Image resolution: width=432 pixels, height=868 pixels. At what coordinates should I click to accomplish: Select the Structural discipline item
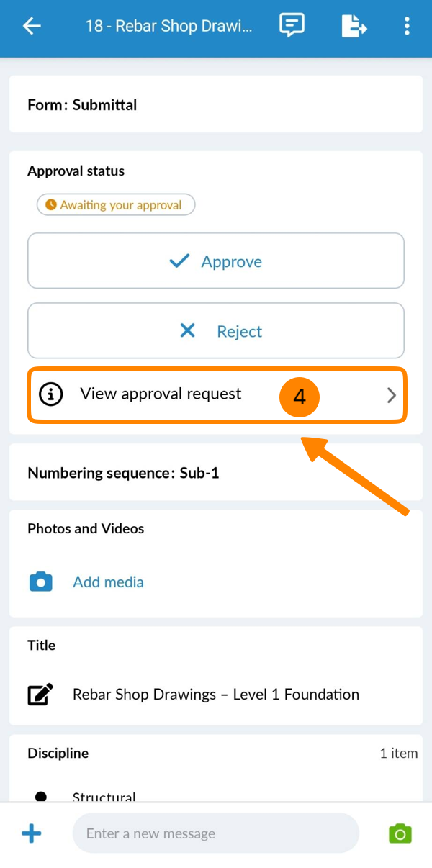click(104, 796)
